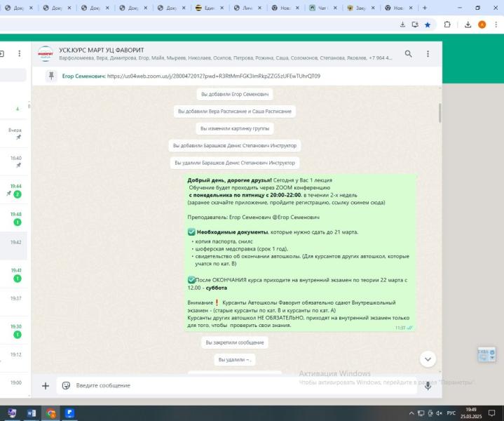This screenshot has width=504, height=421.
Task: Open the attach plus menu
Action: click(46, 386)
